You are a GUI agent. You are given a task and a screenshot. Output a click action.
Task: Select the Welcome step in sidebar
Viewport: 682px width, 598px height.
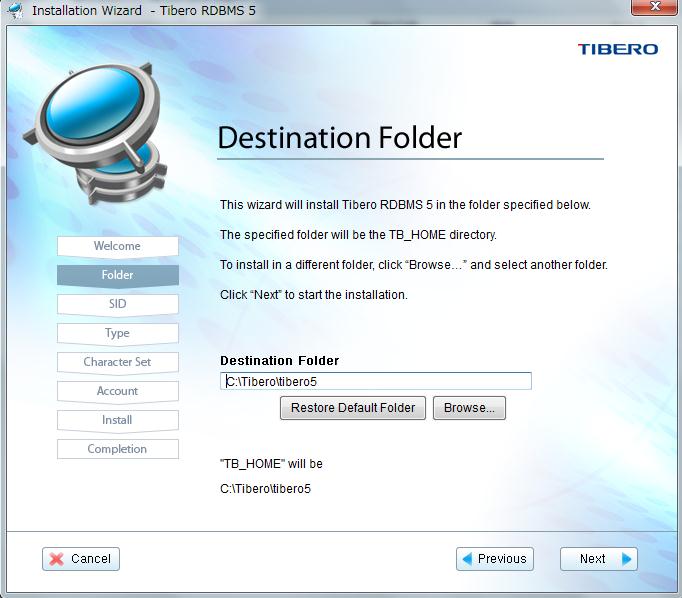click(117, 246)
